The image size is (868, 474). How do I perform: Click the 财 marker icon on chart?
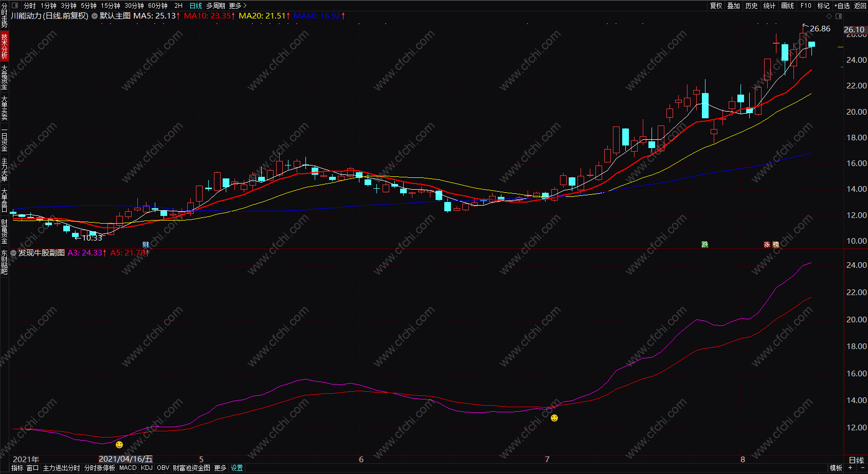[x=146, y=245]
